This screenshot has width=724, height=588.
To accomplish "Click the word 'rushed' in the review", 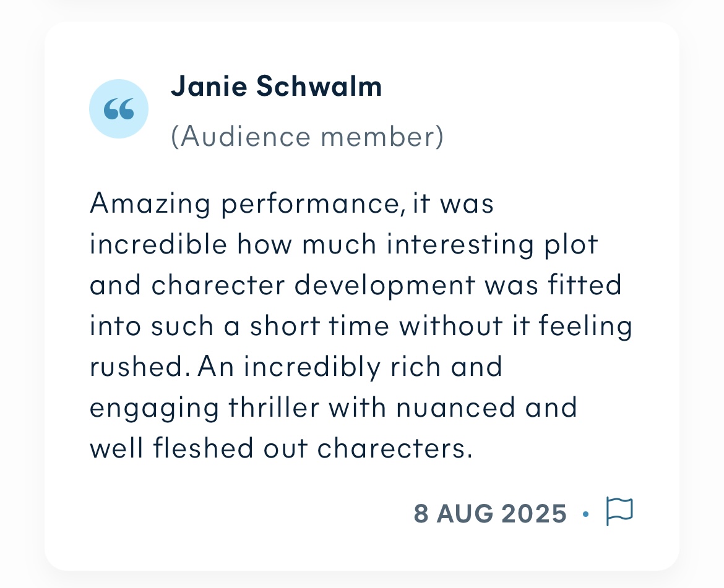I will pyautogui.click(x=139, y=367).
